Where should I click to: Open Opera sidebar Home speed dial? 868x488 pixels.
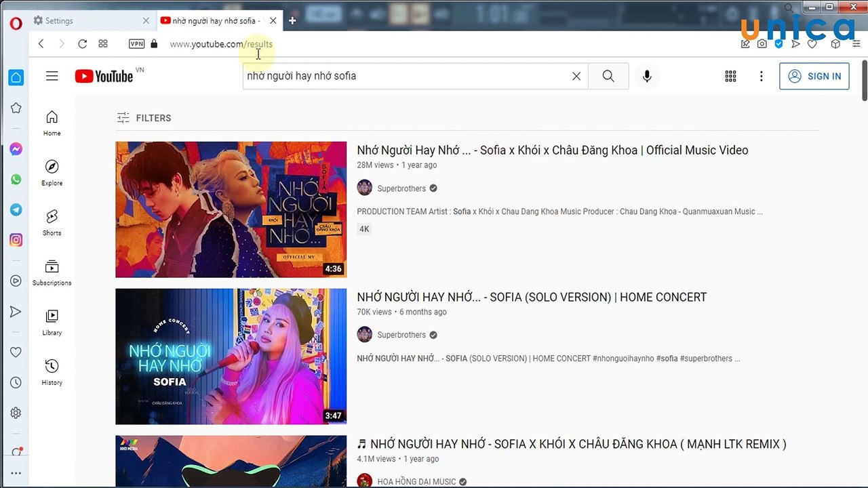[16, 77]
